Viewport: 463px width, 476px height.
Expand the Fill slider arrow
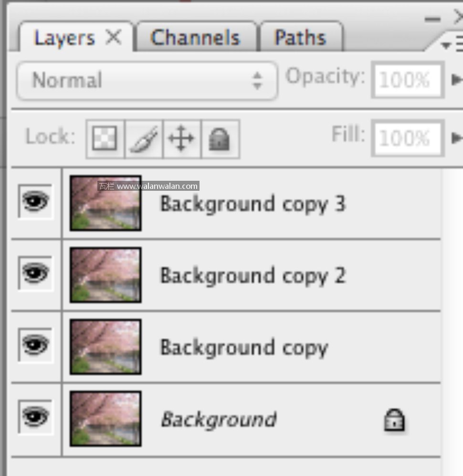(456, 138)
